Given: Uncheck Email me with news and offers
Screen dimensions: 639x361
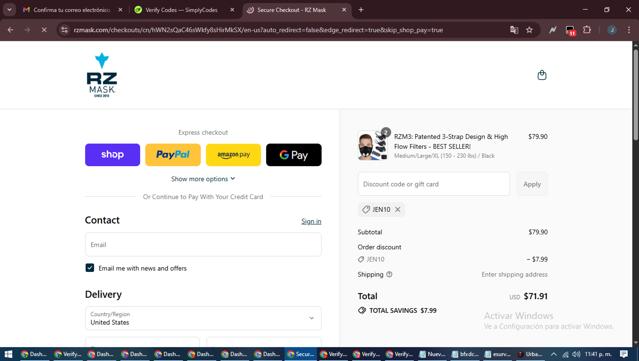Looking at the screenshot, I should point(90,268).
